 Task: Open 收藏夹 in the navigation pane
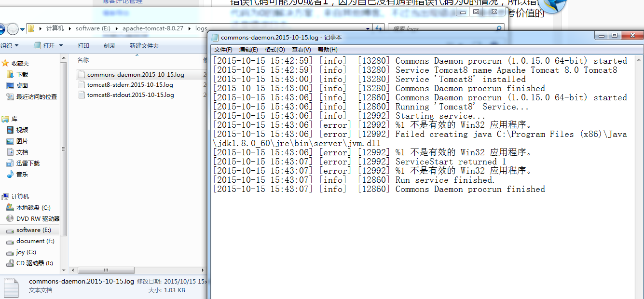tap(20, 64)
